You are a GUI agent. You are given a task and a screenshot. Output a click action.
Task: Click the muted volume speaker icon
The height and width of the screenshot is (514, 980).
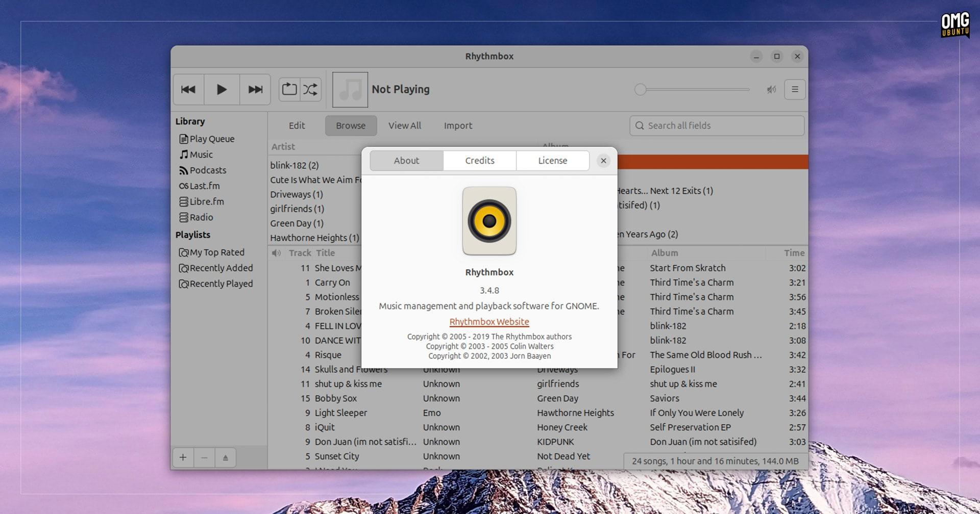(x=771, y=90)
